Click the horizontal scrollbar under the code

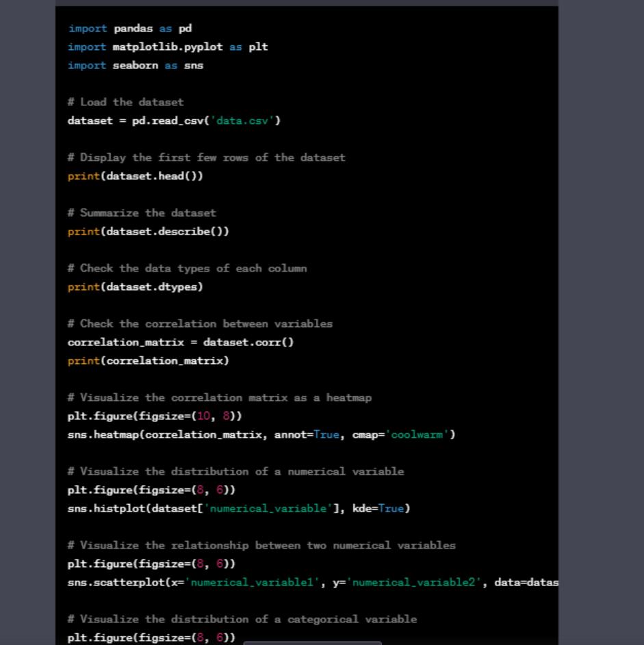[x=312, y=642]
